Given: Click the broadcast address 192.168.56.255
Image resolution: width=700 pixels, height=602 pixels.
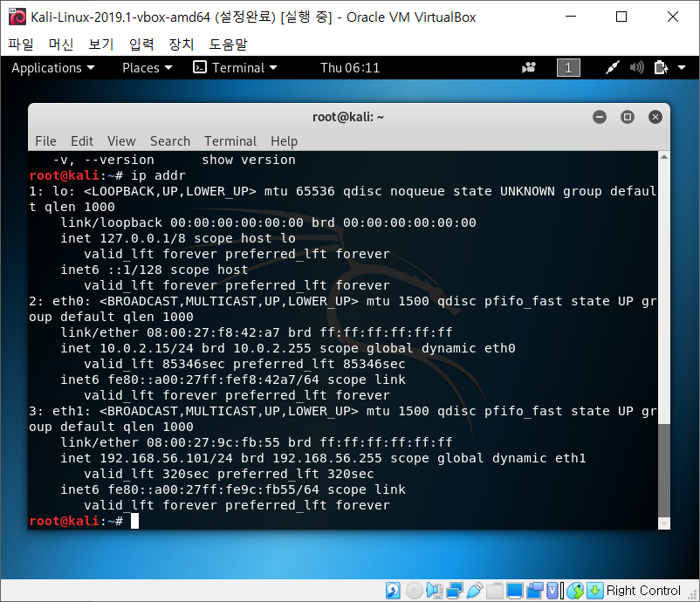Looking at the screenshot, I should 327,458.
